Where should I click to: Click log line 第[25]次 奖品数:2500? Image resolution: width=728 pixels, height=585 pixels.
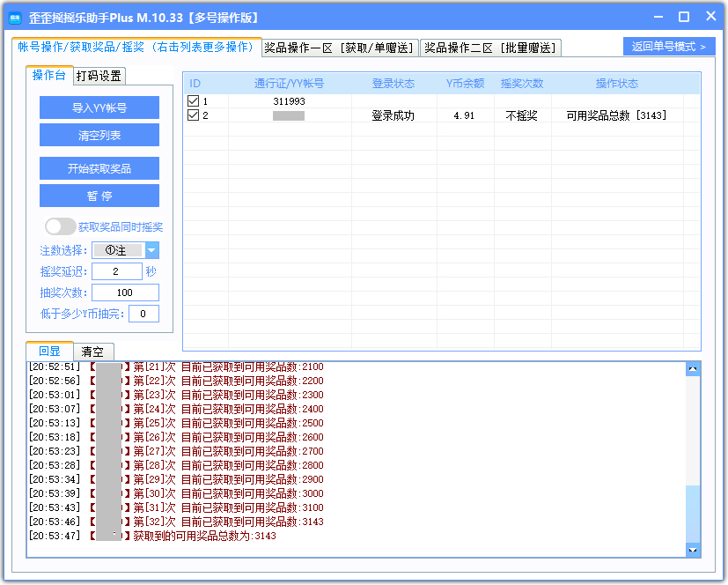(x=176, y=423)
